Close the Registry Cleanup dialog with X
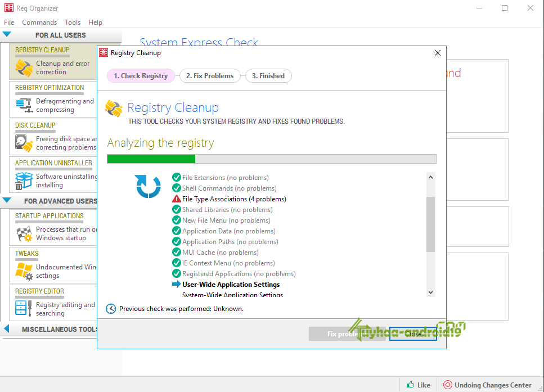544x392 pixels. pyautogui.click(x=438, y=53)
